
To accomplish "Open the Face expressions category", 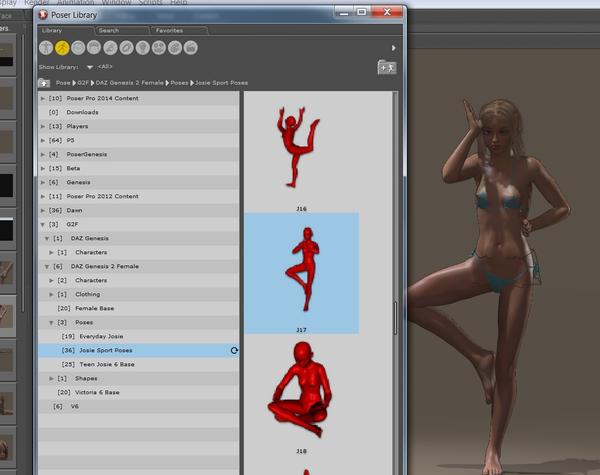I will point(78,48).
